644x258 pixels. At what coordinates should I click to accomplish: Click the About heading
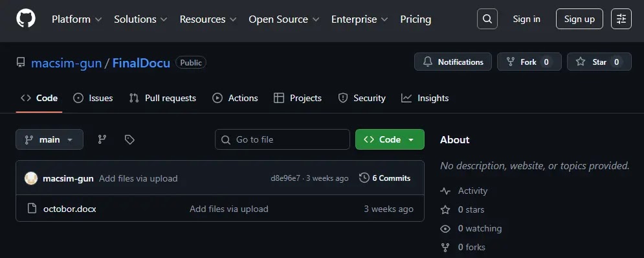click(454, 140)
